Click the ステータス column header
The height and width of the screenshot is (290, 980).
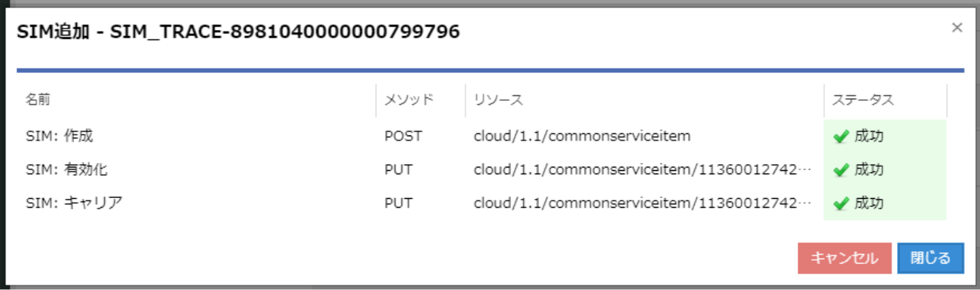(x=862, y=100)
